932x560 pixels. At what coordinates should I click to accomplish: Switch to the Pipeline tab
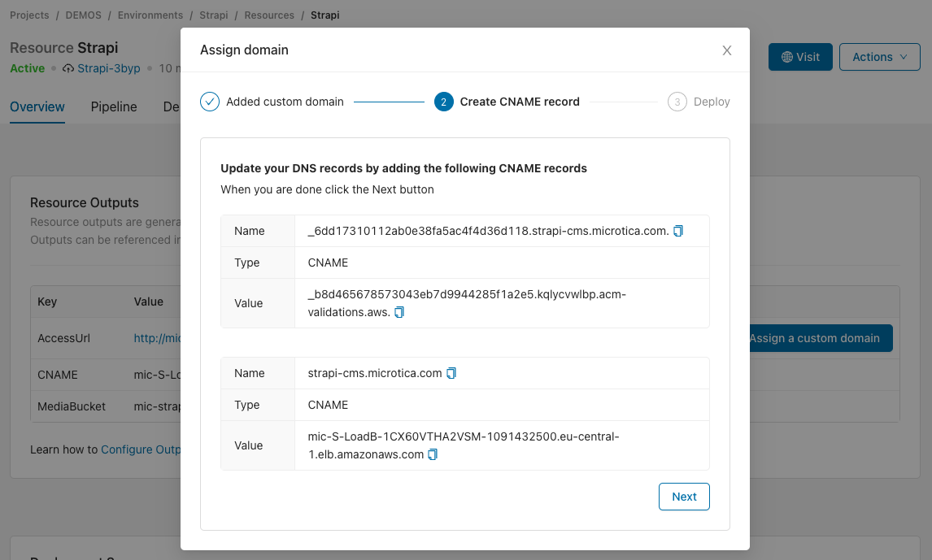click(114, 107)
